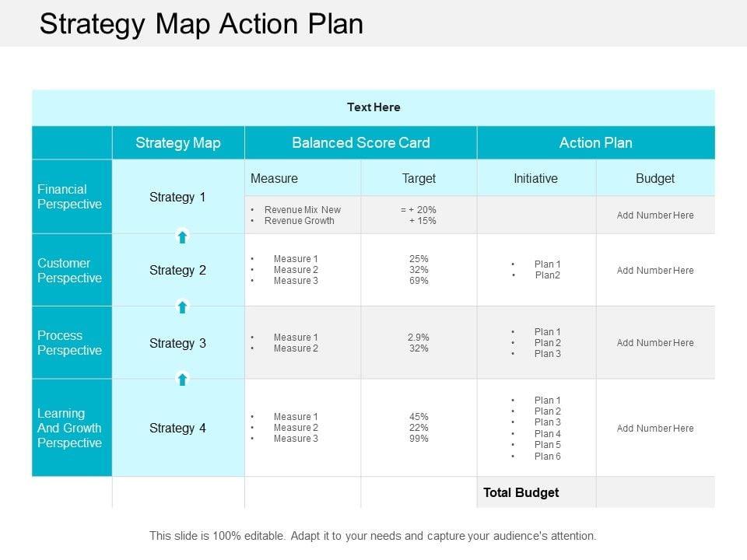
Task: Click the Learning And Growth Perspective label
Action: (70, 428)
